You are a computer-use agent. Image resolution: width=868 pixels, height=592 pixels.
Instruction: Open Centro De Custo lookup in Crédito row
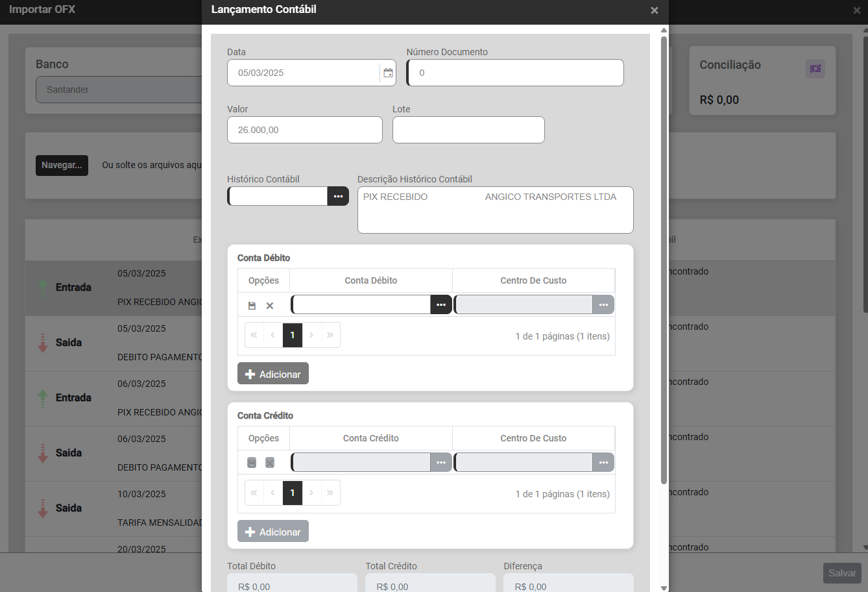point(603,462)
